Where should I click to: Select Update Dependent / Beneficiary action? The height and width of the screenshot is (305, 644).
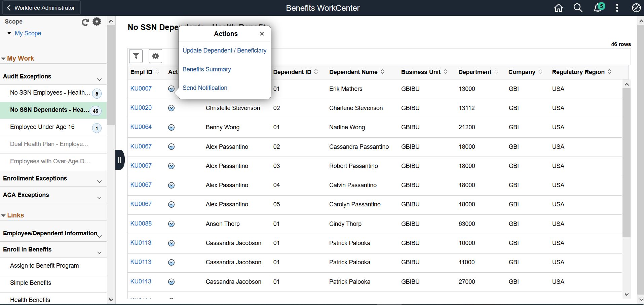(x=224, y=50)
